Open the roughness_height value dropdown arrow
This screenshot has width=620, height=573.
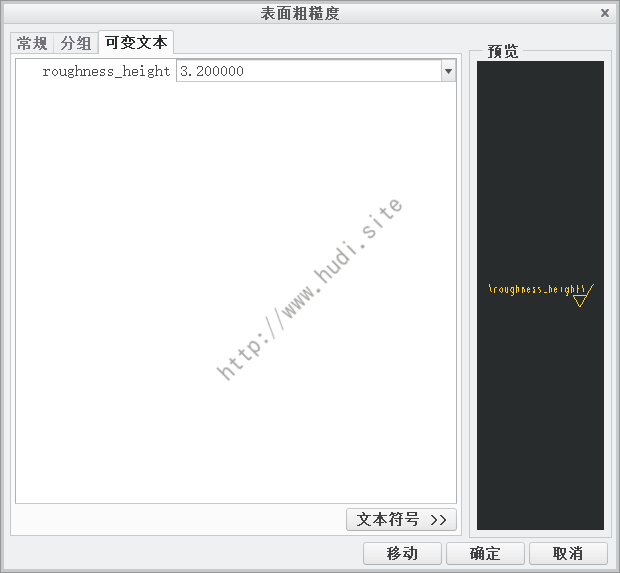pyautogui.click(x=448, y=71)
